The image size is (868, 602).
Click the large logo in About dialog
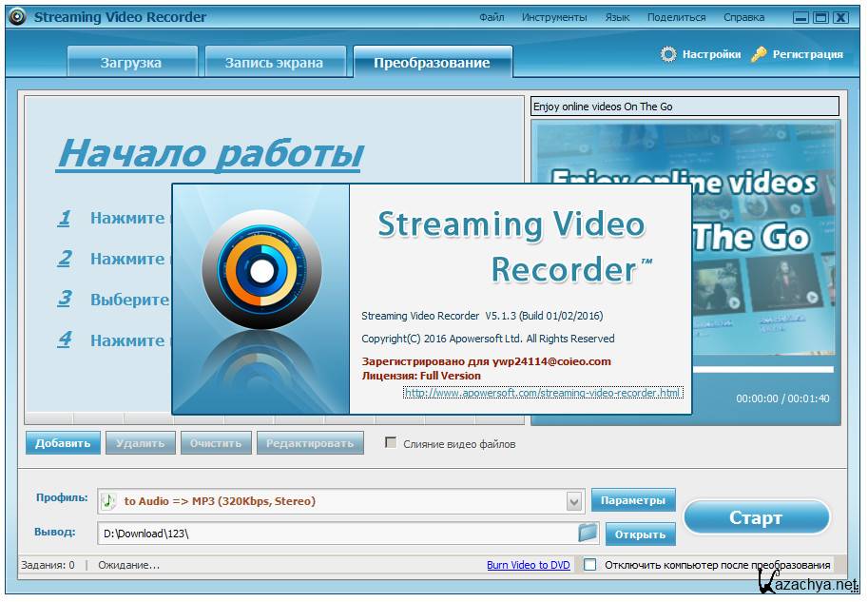click(x=260, y=275)
